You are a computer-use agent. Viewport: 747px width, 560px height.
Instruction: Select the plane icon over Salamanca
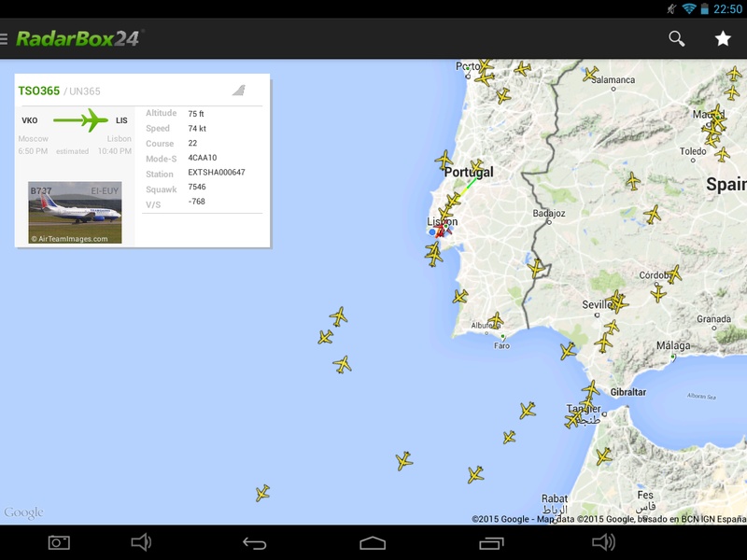click(x=590, y=74)
